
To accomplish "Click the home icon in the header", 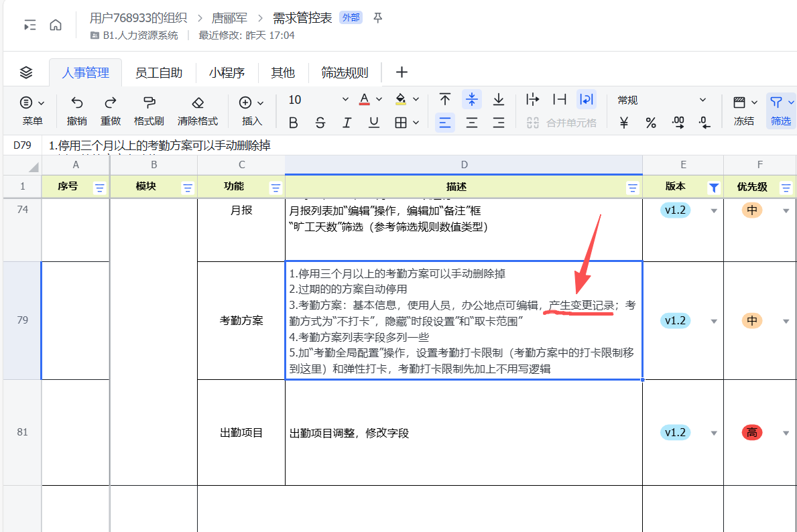I will coord(56,25).
